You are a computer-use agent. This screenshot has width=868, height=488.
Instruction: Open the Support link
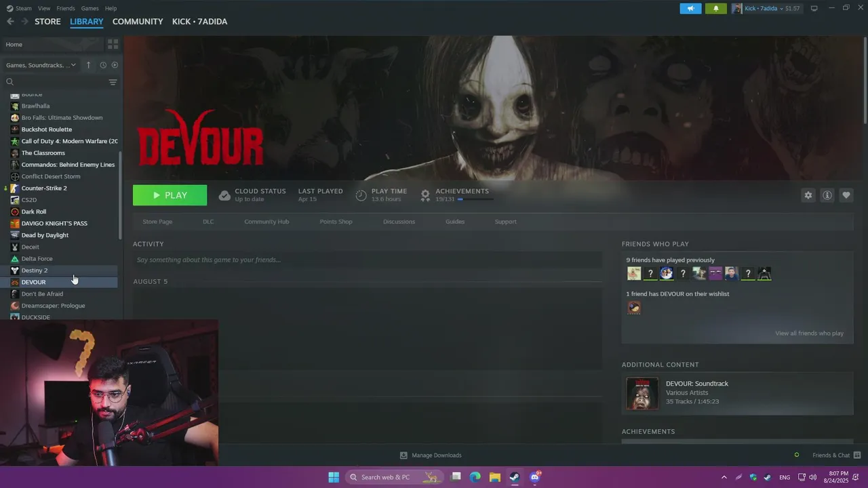(505, 222)
